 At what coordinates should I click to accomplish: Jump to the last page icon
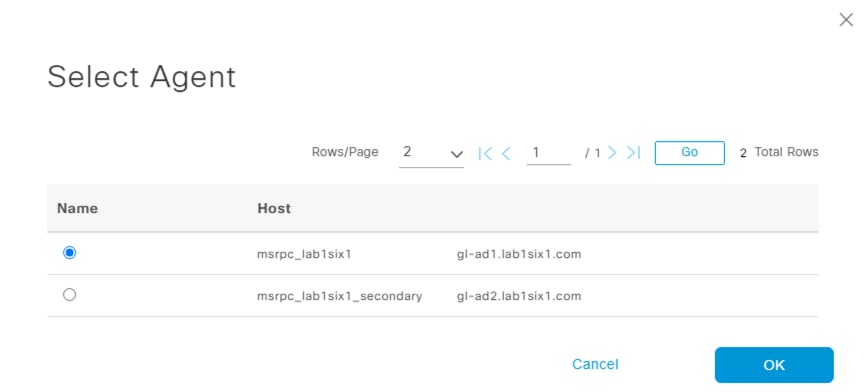[633, 153]
